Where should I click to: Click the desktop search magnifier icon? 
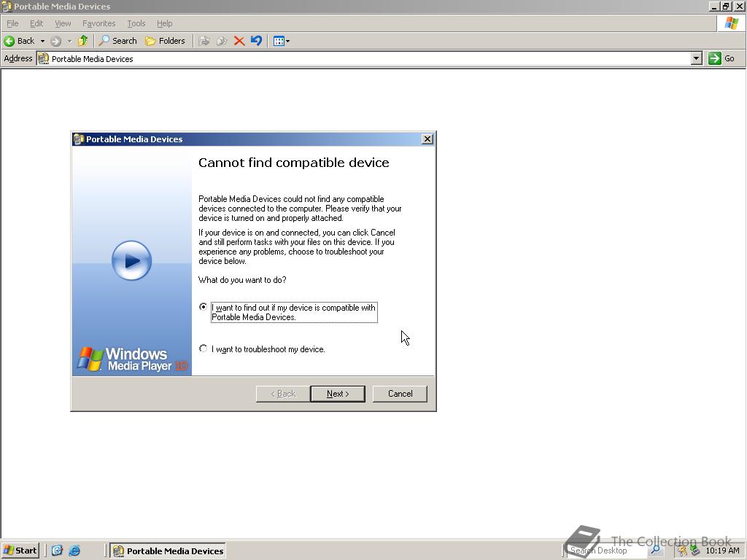click(656, 551)
